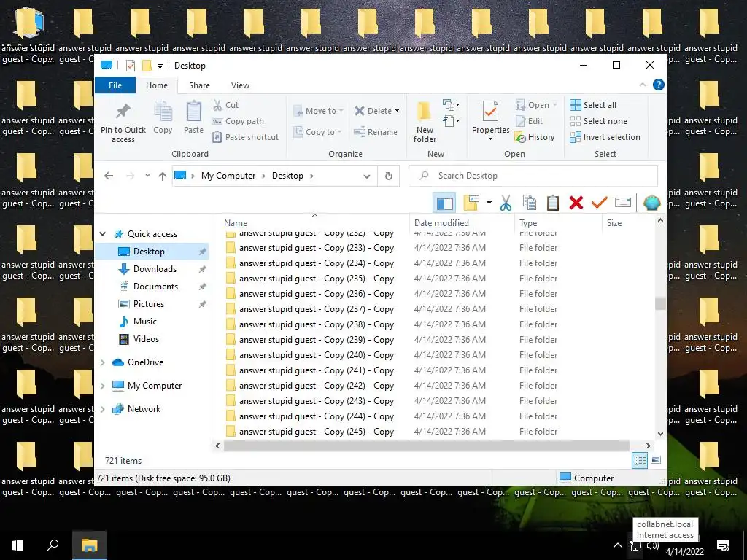Open Downloads in navigation pane
Image resolution: width=747 pixels, height=560 pixels.
point(155,269)
